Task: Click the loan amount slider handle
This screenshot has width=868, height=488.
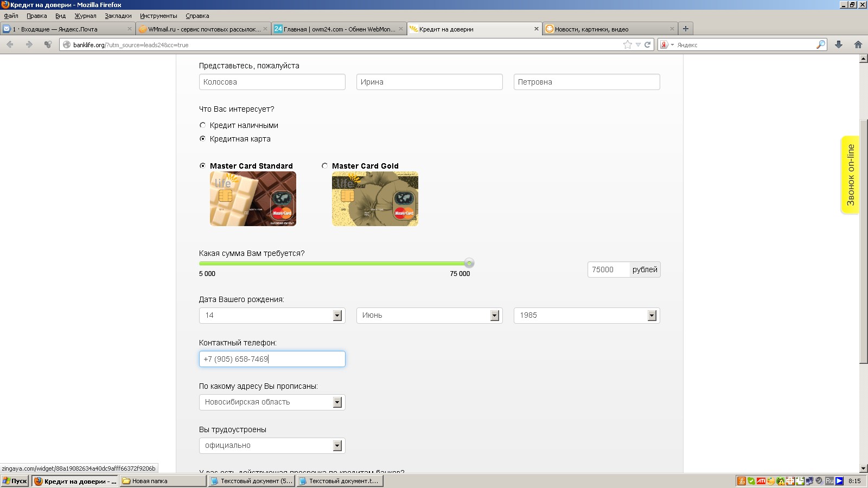Action: (469, 263)
